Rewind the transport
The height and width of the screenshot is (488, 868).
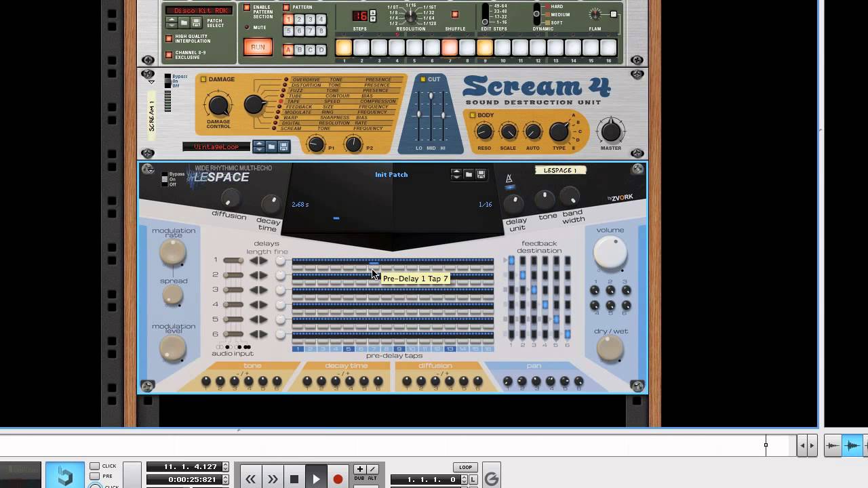pyautogui.click(x=250, y=479)
